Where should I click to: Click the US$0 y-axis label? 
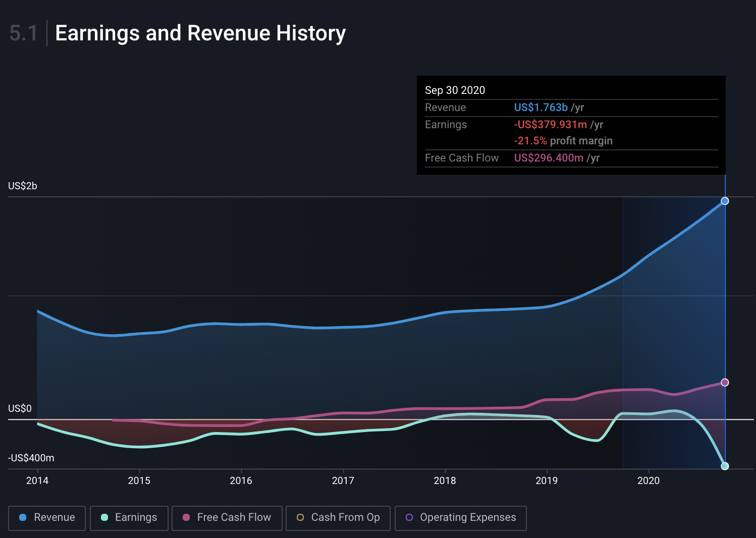(x=20, y=409)
